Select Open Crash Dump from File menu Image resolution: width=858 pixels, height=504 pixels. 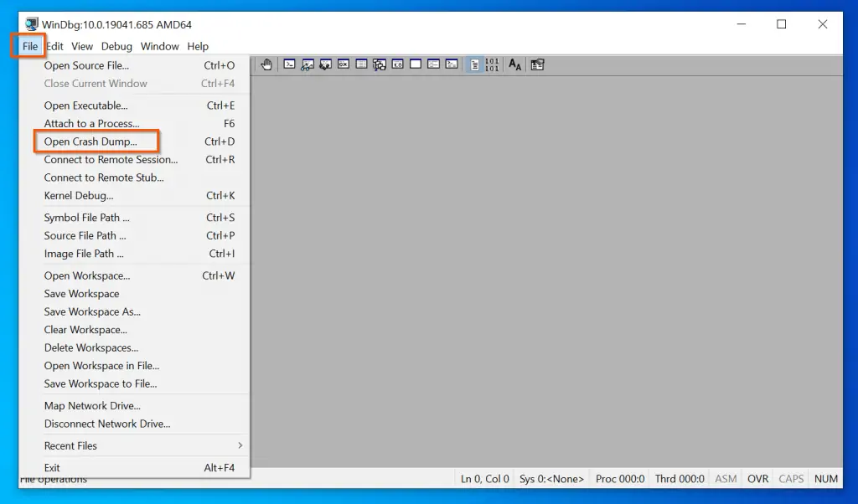point(90,141)
